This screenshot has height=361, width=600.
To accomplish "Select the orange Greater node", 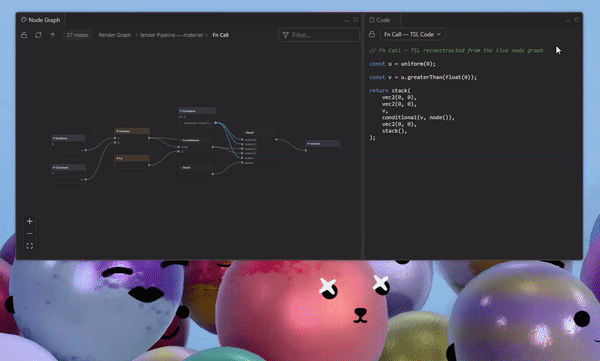I will point(132,137).
